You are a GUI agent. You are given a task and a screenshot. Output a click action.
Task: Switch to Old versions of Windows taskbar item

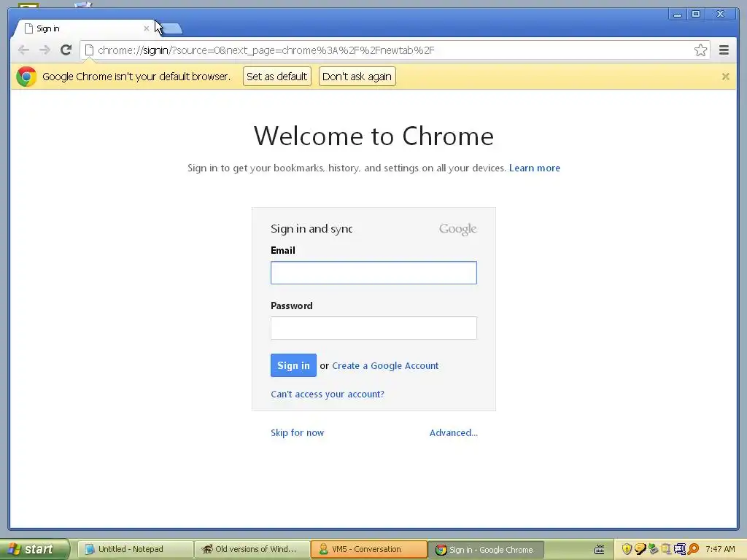(252, 549)
